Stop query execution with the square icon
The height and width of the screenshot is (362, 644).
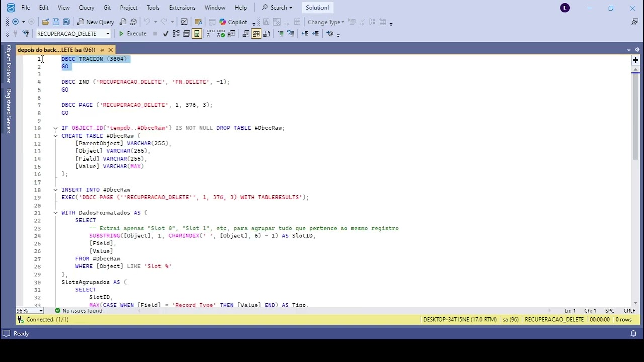tap(155, 34)
